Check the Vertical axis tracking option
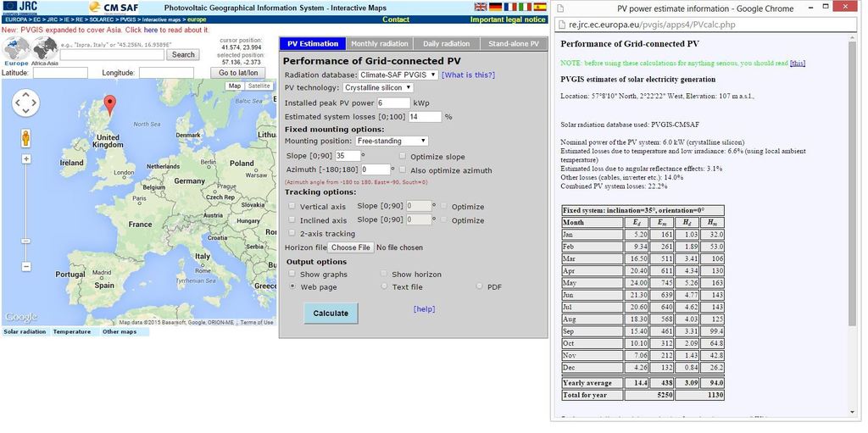868x433 pixels. [292, 206]
